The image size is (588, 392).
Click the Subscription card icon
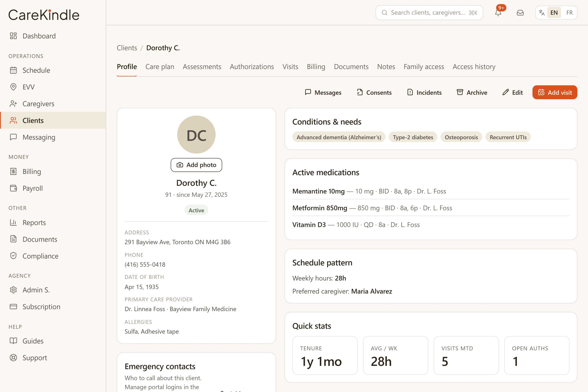[13, 307]
